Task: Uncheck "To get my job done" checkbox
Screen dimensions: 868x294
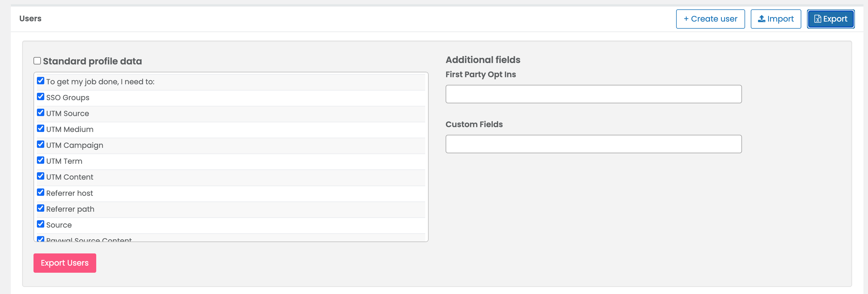Action: click(x=41, y=81)
